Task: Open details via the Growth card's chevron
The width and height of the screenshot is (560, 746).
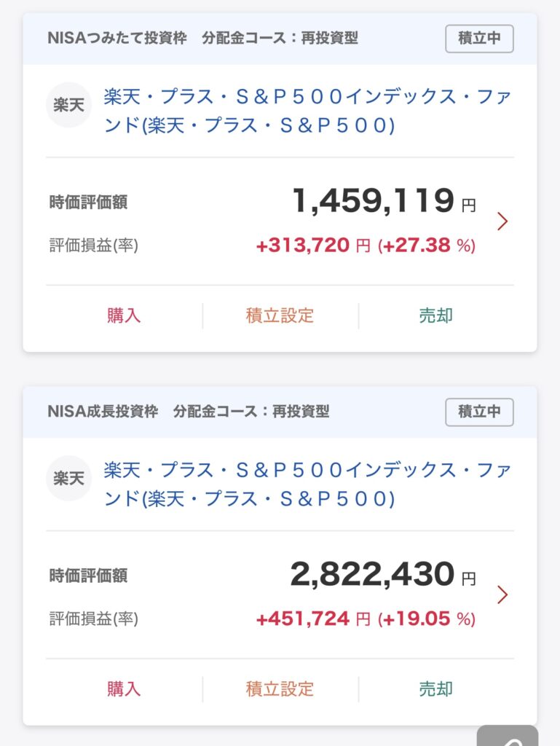Action: pos(502,595)
